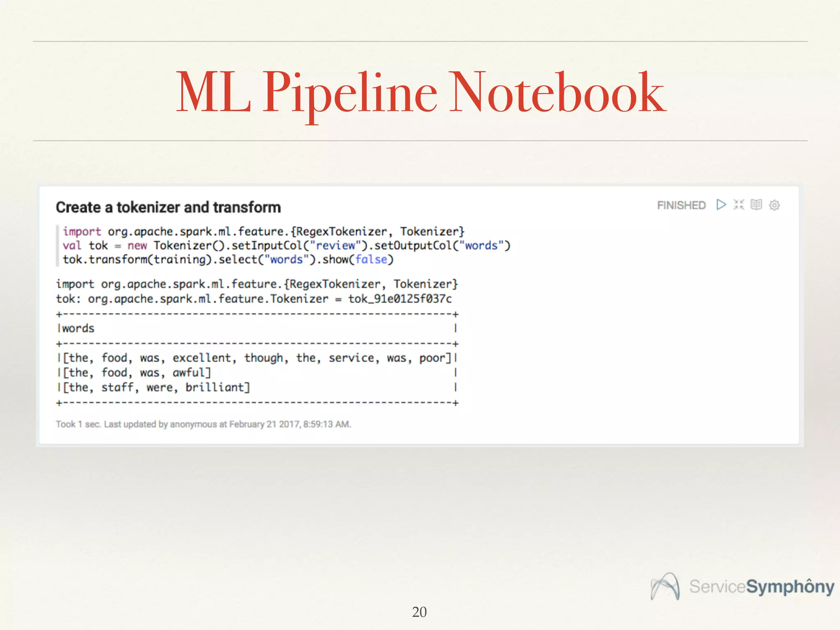Click the 'words' column header in output
This screenshot has height=630, width=840.
pyautogui.click(x=78, y=329)
